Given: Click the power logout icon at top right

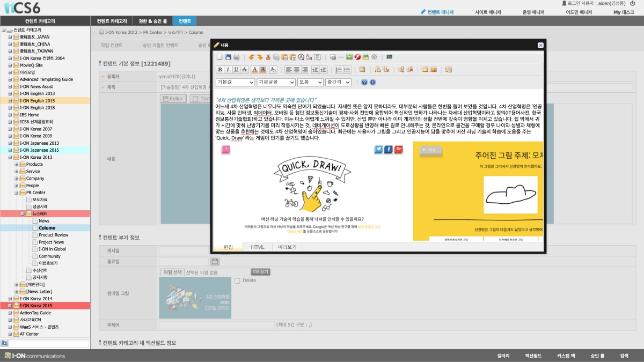Looking at the screenshot, I should 633,3.
